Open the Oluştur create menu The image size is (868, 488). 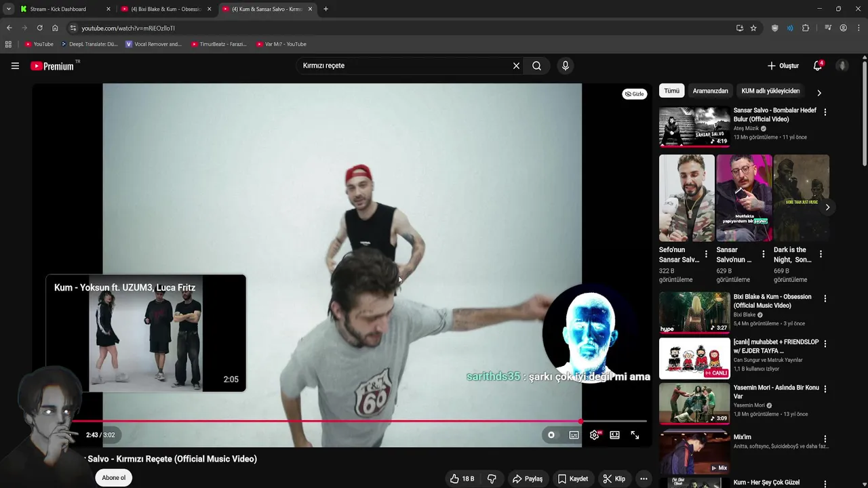783,66
